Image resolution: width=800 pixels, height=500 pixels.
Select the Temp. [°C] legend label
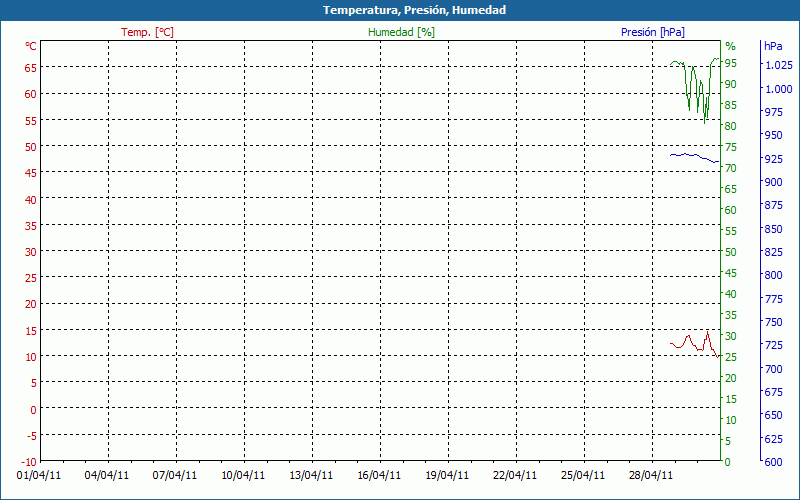(x=147, y=32)
